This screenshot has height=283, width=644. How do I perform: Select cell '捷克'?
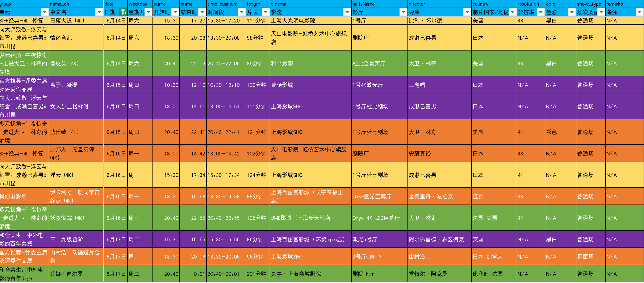(494, 196)
